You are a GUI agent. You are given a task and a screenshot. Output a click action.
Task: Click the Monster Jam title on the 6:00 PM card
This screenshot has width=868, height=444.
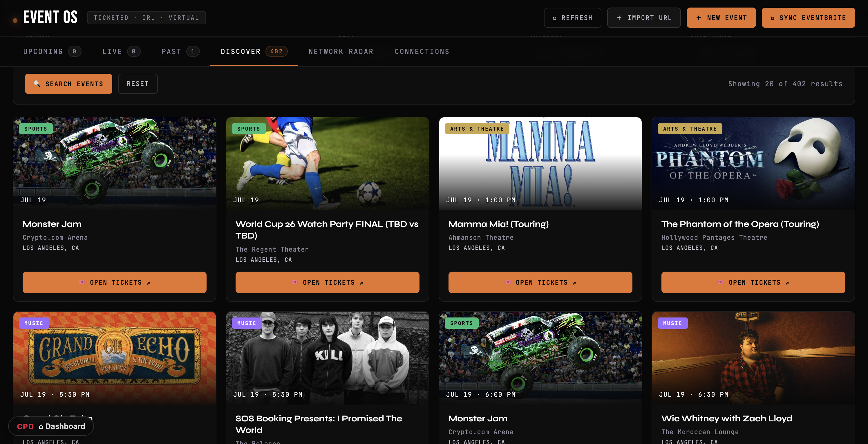(478, 419)
